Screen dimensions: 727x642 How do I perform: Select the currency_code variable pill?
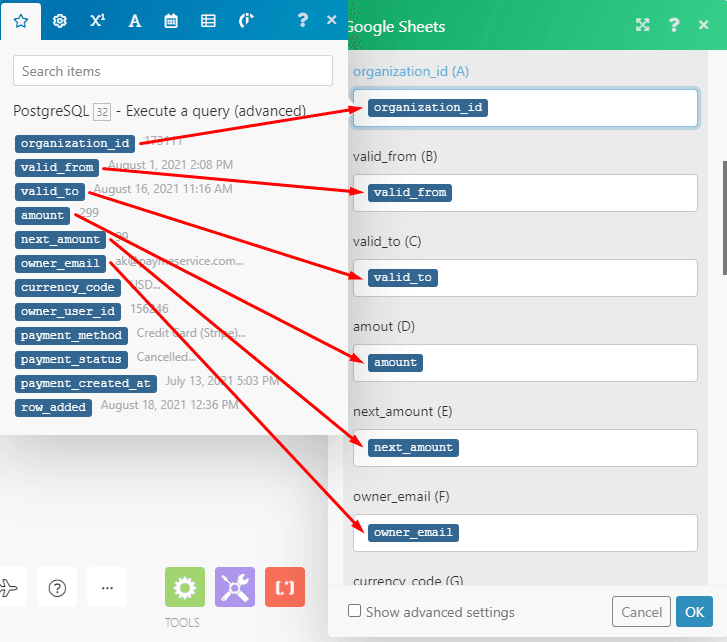point(69,288)
